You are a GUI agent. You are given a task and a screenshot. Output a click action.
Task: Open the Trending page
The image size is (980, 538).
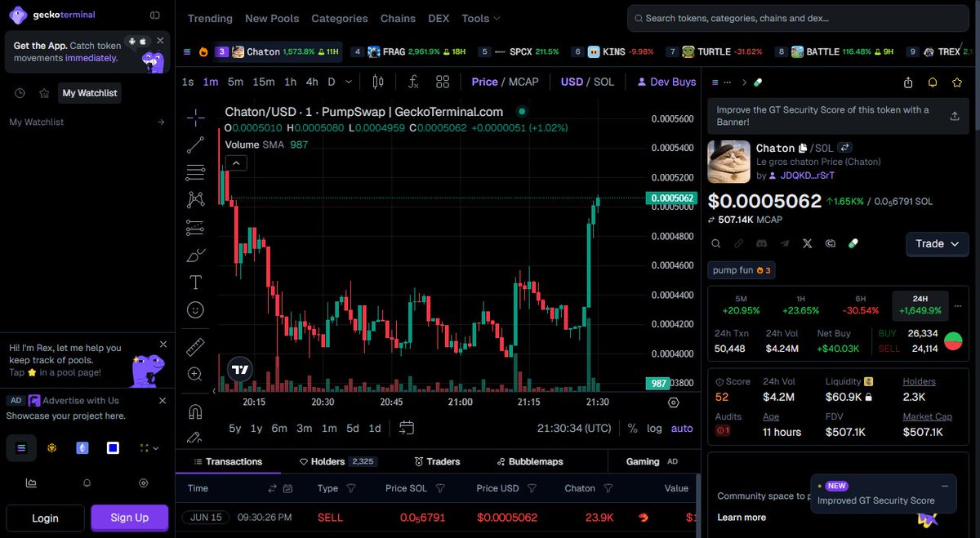tap(210, 18)
